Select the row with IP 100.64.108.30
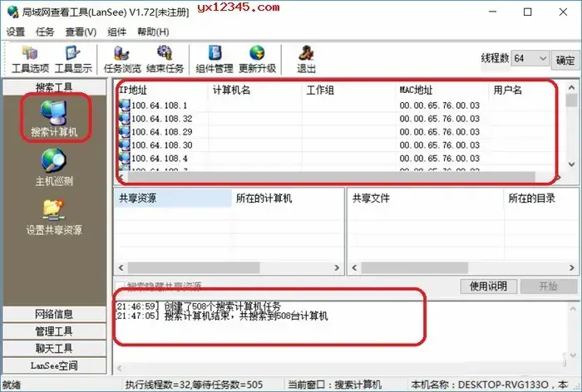The image size is (582, 392). [338, 145]
